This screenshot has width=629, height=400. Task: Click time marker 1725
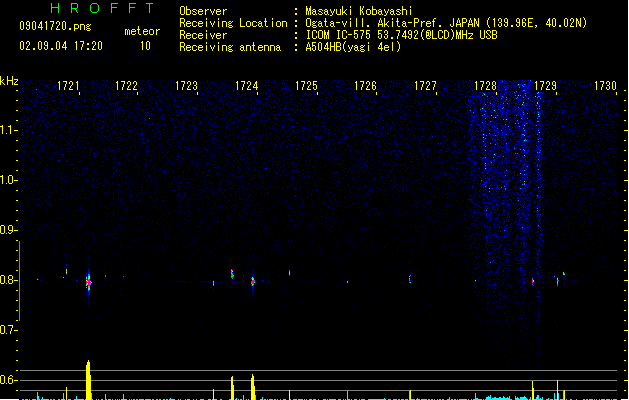pos(306,86)
